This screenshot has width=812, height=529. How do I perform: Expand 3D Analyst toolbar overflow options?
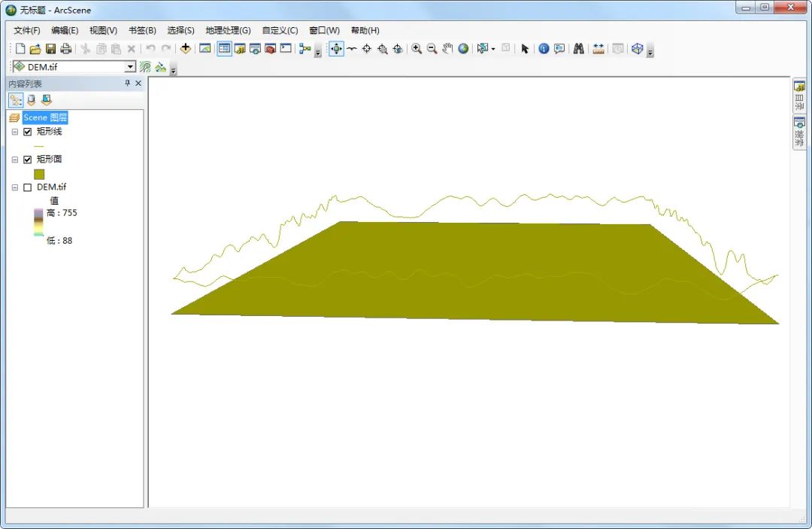(174, 70)
